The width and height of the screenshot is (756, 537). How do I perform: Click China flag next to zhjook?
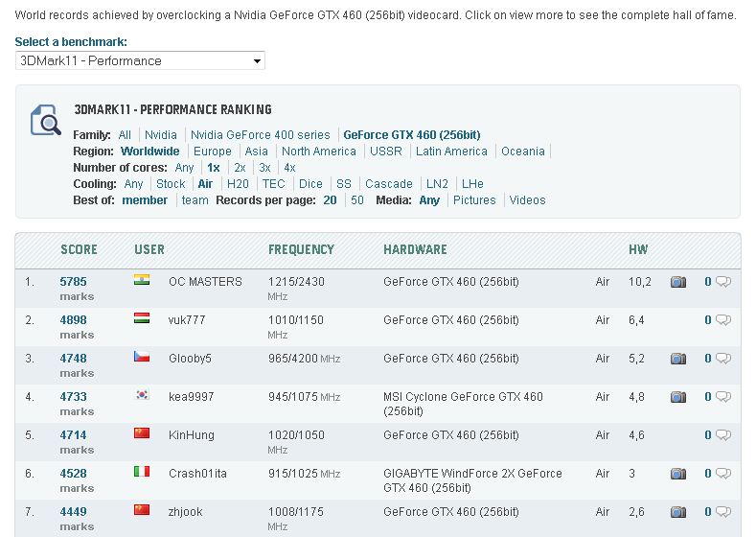tap(142, 509)
